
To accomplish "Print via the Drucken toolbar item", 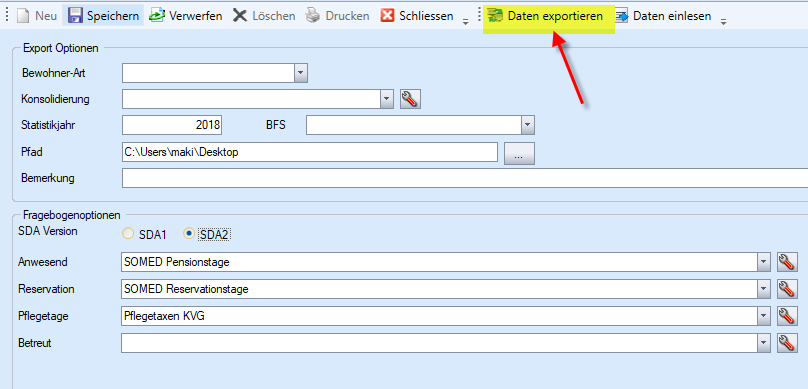I will point(338,16).
